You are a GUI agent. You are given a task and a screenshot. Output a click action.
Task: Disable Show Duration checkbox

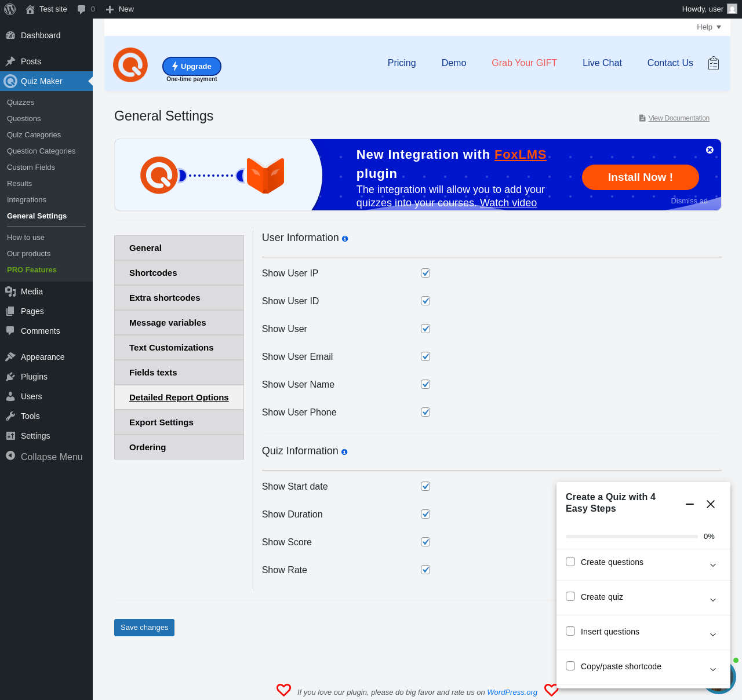coord(425,514)
